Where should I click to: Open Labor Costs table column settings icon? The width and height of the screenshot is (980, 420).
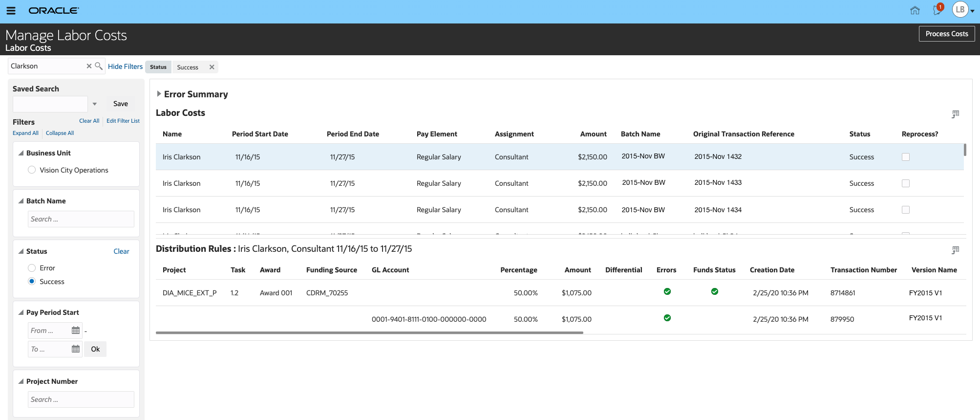(x=955, y=114)
